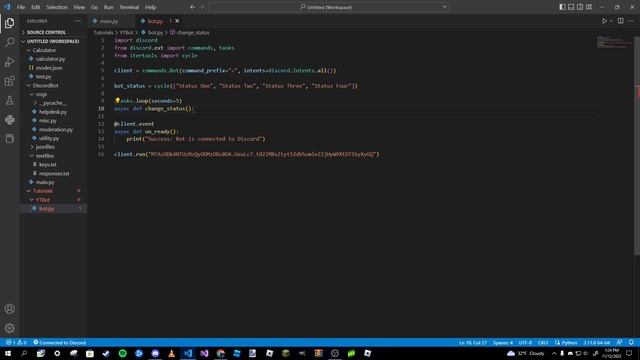The width and height of the screenshot is (640, 360).
Task: Select the bot.py editor tab
Action: (155, 21)
